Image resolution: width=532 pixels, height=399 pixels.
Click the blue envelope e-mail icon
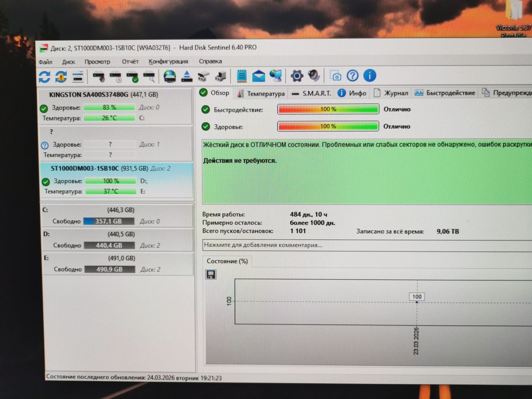point(259,76)
